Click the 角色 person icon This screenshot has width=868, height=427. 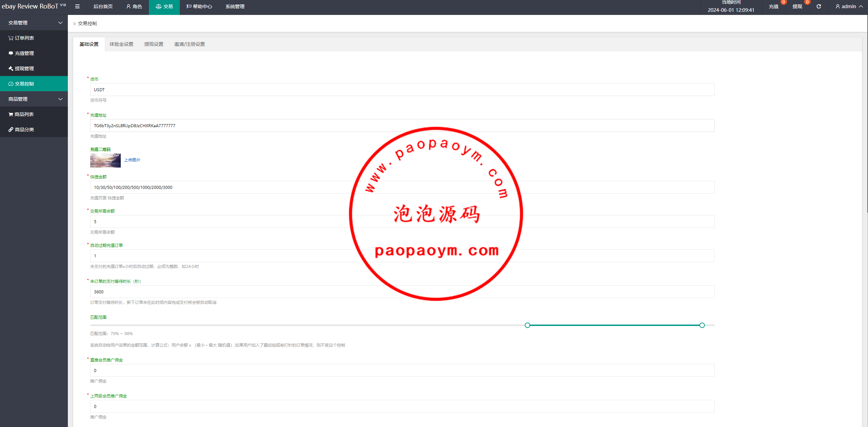[128, 6]
